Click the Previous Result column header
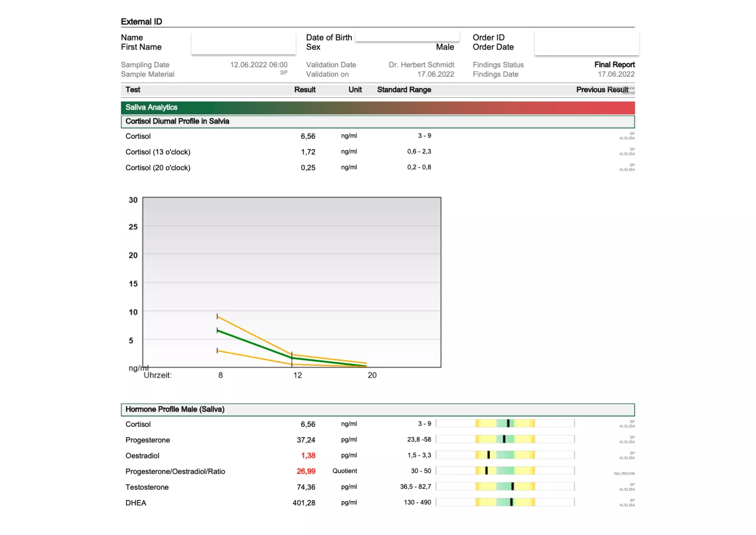This screenshot has height=535, width=756. click(x=602, y=90)
